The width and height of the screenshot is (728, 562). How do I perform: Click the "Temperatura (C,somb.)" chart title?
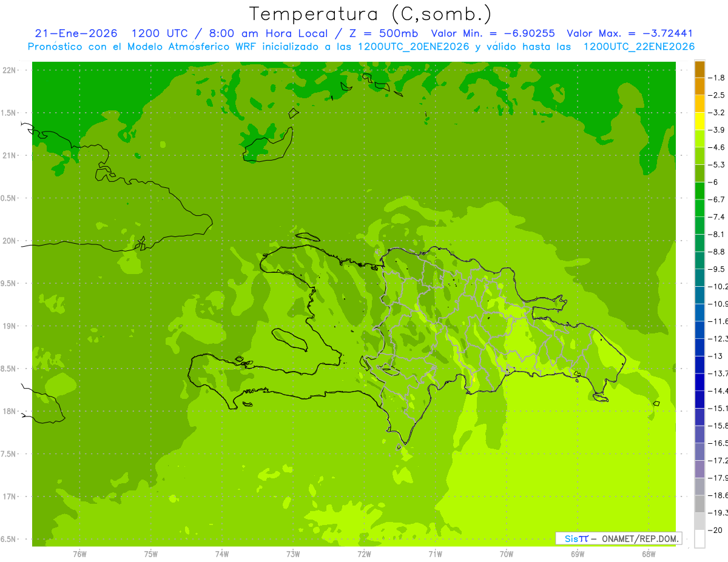tap(371, 13)
